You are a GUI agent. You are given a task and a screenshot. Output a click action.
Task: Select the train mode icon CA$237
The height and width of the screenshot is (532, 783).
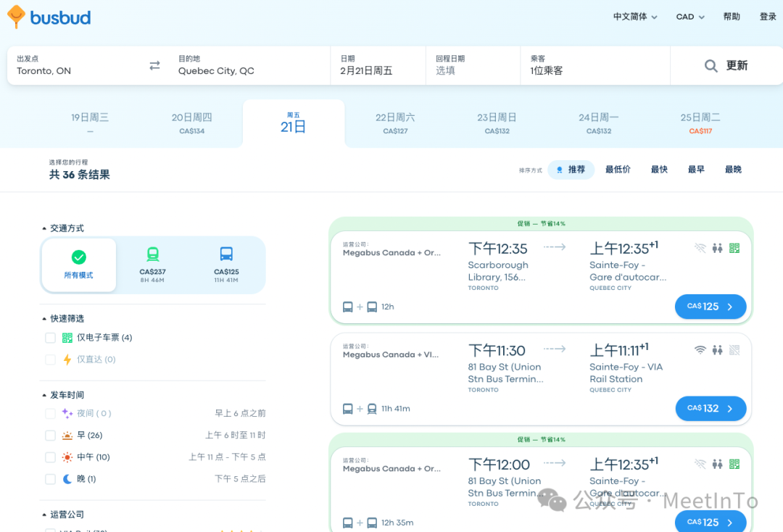coord(153,254)
